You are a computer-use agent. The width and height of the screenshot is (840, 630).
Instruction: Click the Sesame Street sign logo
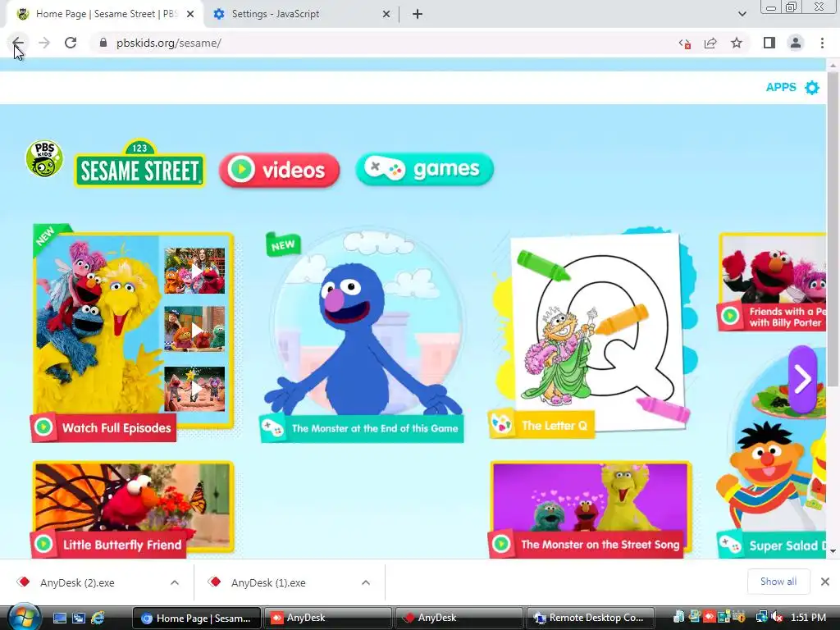click(139, 163)
